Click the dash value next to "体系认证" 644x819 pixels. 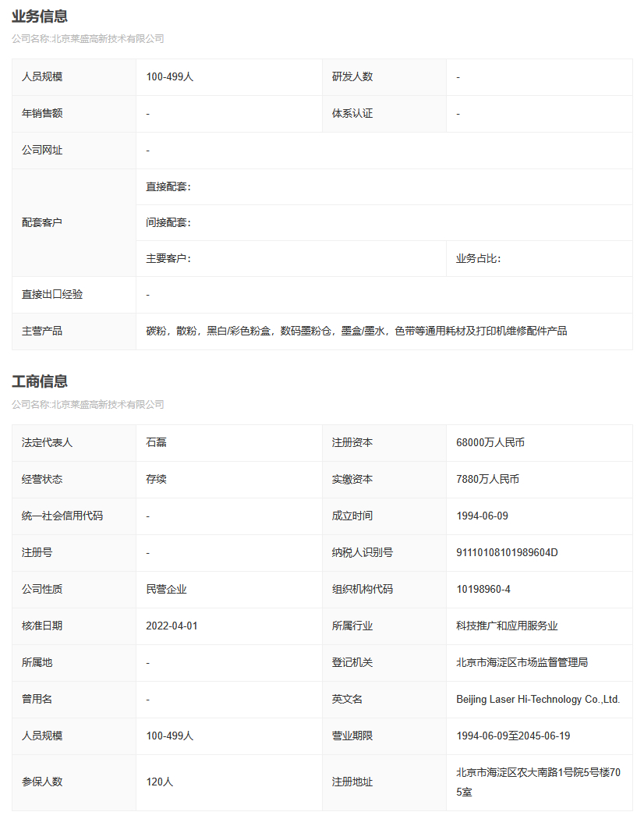(458, 114)
